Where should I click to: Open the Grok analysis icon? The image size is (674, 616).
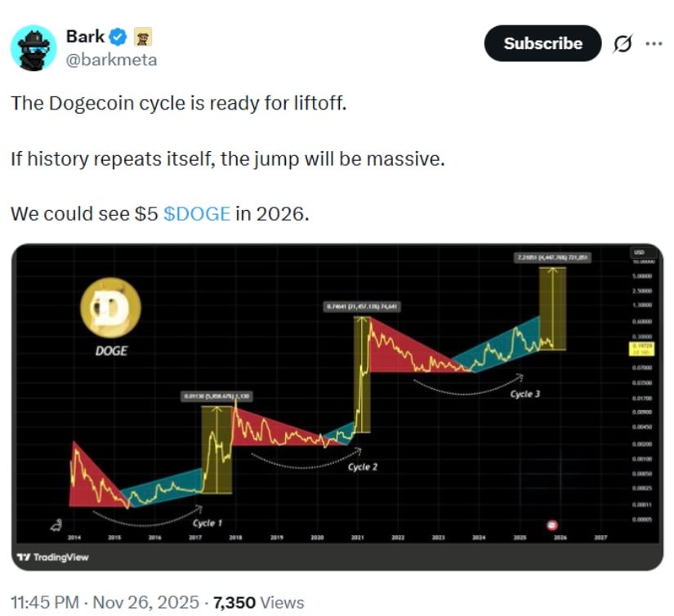pos(623,45)
